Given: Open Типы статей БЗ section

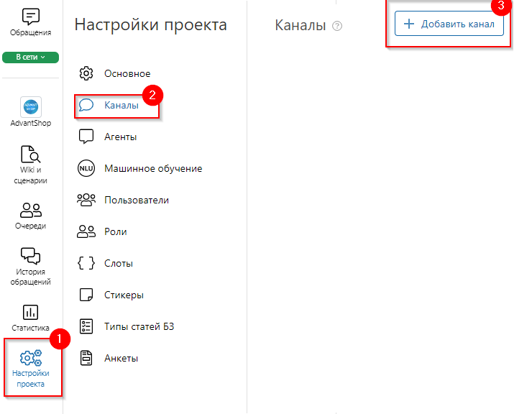Looking at the screenshot, I should pyautogui.click(x=139, y=326).
